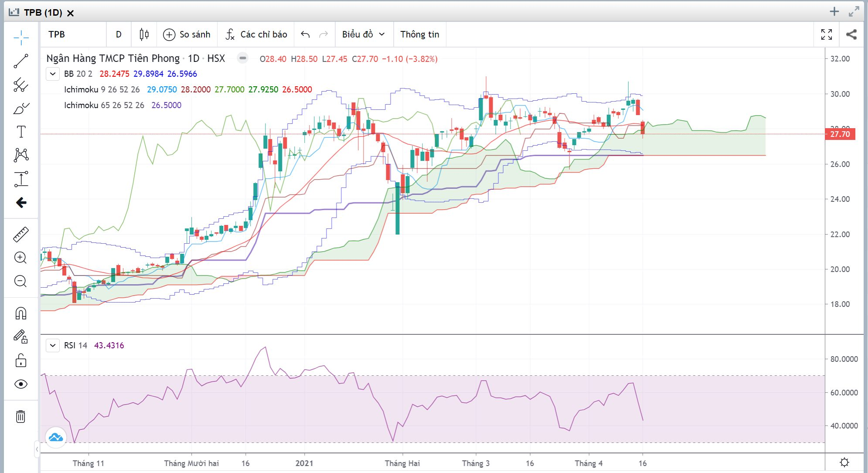Select the trend line drawing tool
The image size is (868, 473).
[x=20, y=61]
